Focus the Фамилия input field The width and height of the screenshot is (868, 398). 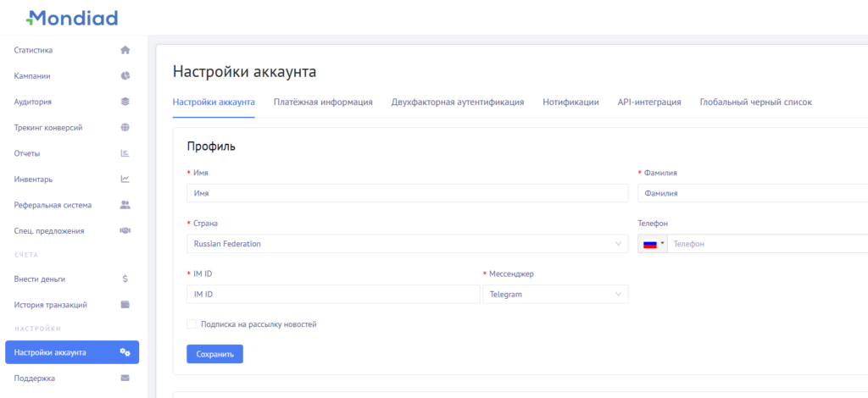coord(753,193)
